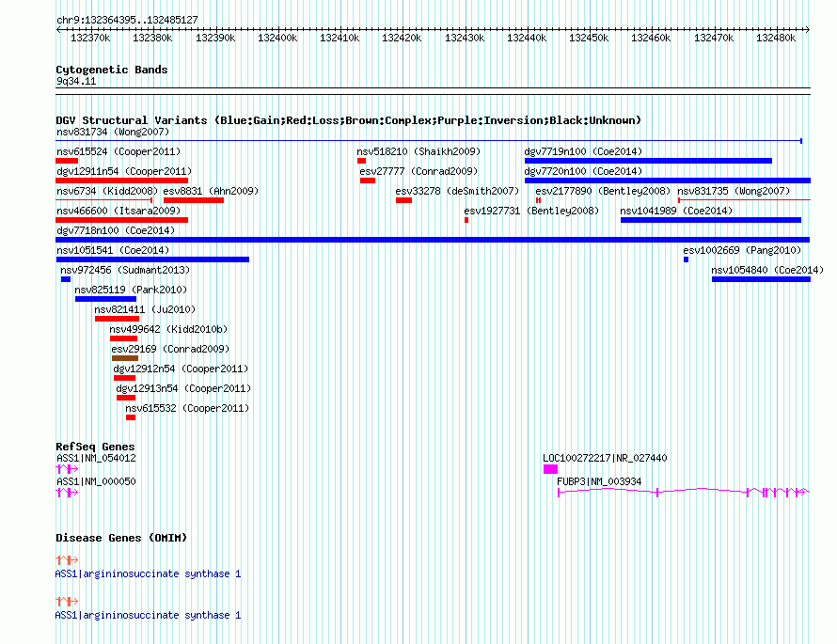Click the brown esv29169 complex variant bar
The image size is (837, 644).
click(125, 358)
